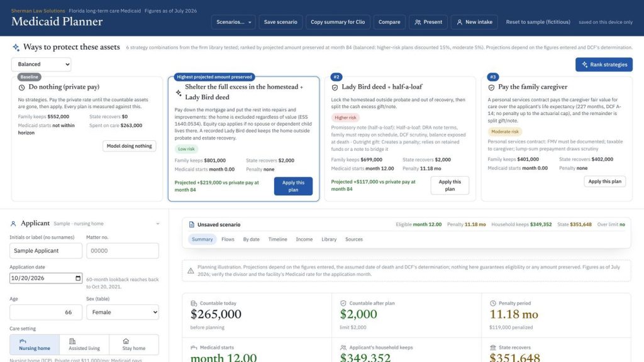The height and width of the screenshot is (362, 644).
Task: Click the Rank strategies button
Action: [x=604, y=65]
